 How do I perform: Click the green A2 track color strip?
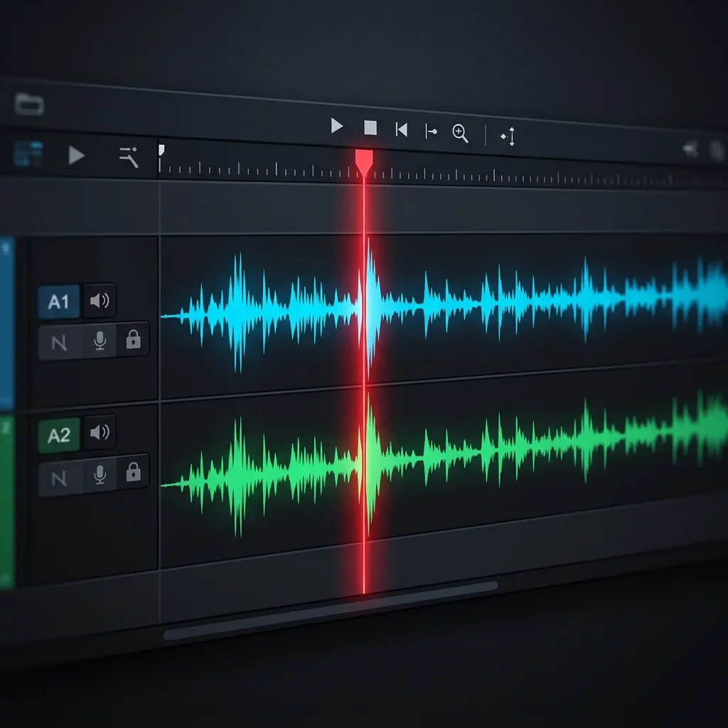coord(6,502)
